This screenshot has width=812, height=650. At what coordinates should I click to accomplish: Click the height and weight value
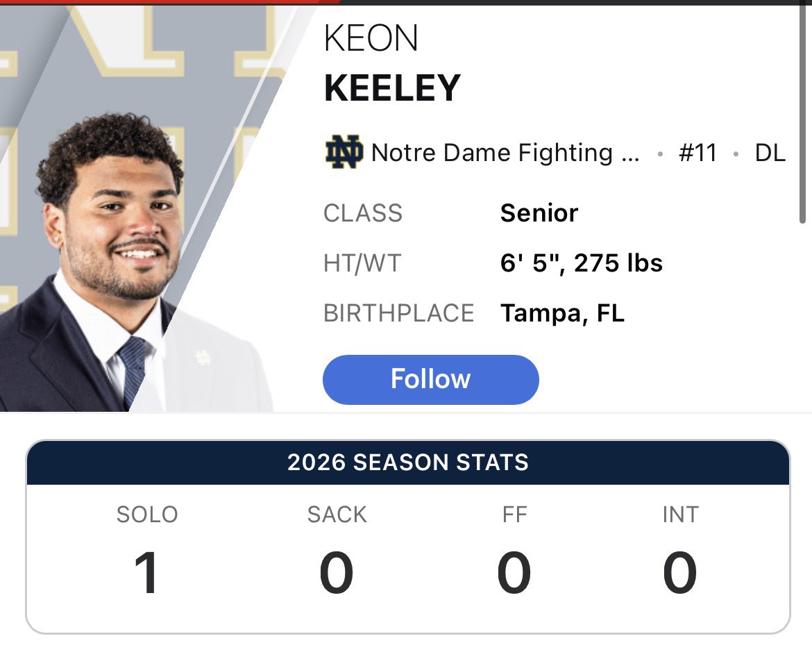581,263
